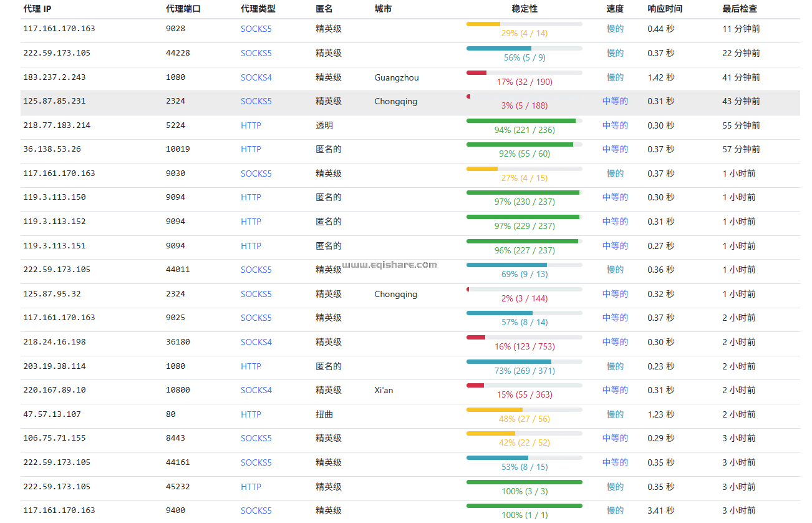Viewport: 812px width, 523px height.
Task: Click the 94% stability progress bar for 218.77.183.214
Action: pyautogui.click(x=523, y=120)
